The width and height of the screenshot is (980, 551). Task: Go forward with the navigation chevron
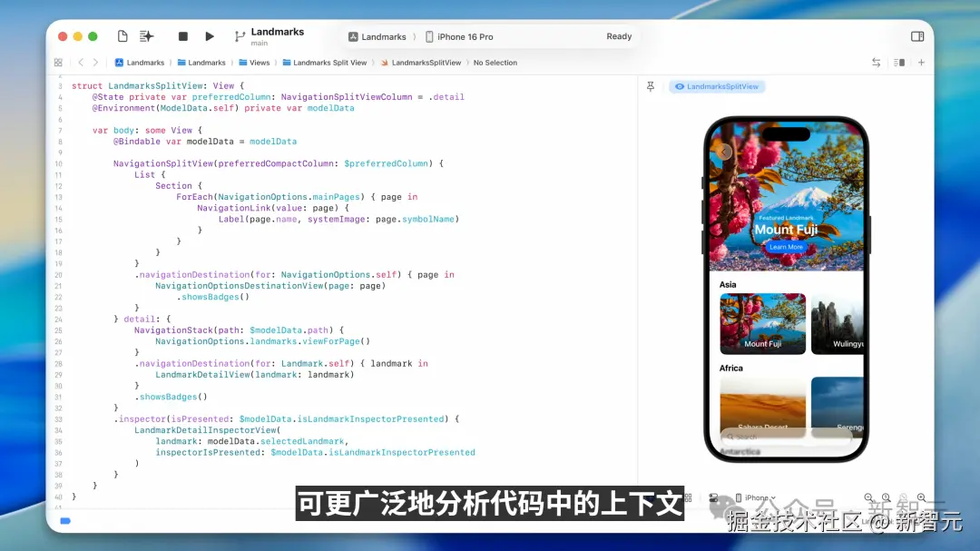tap(95, 63)
